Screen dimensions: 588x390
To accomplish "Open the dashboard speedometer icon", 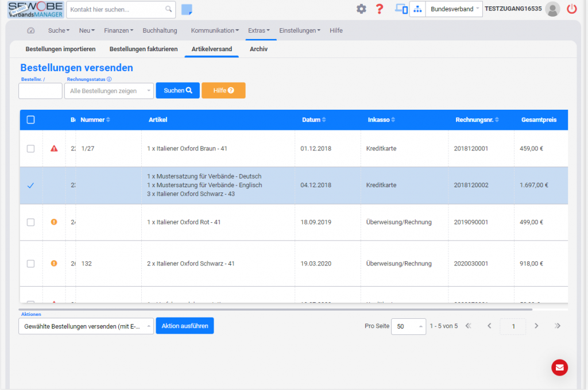I will click(x=31, y=30).
